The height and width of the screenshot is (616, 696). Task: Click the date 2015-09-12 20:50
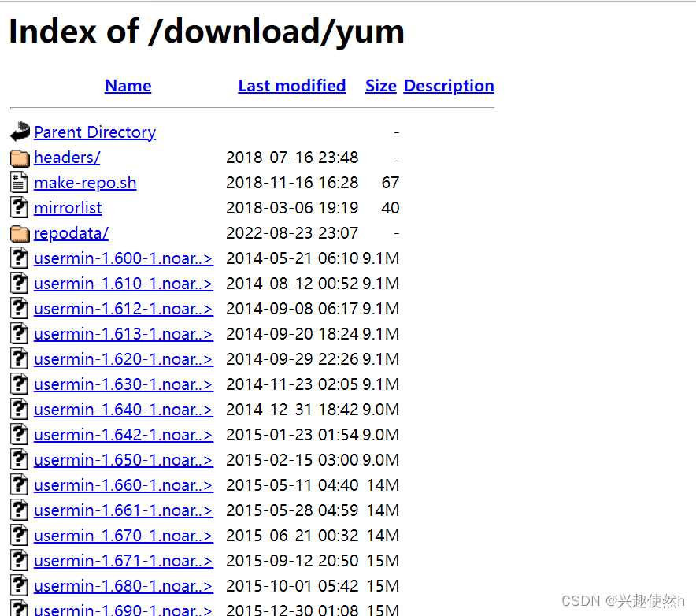292,561
